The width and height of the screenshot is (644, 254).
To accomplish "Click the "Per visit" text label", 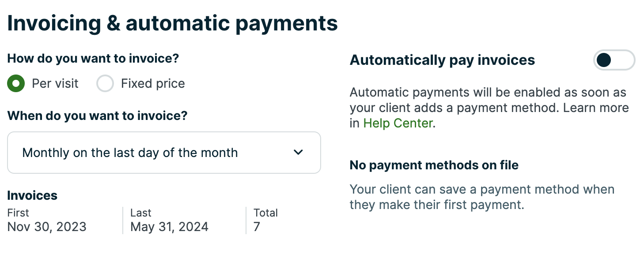I will (55, 83).
